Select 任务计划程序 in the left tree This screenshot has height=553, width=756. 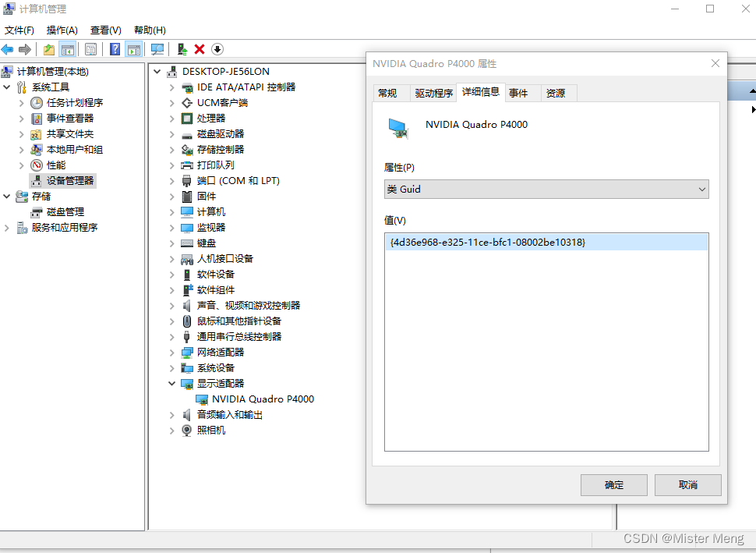tap(75, 103)
